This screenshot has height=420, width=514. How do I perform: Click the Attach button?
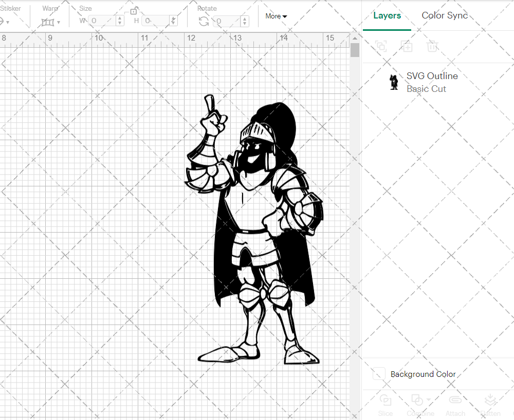point(455,406)
